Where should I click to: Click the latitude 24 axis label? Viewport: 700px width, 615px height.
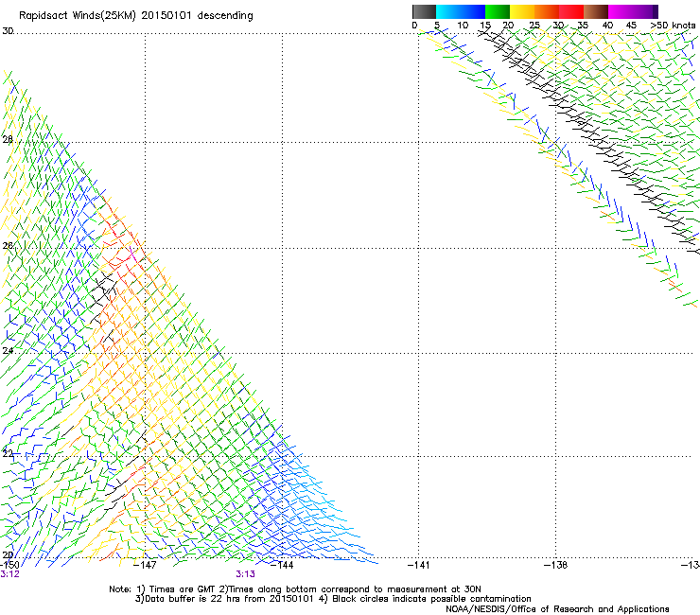coord(8,351)
